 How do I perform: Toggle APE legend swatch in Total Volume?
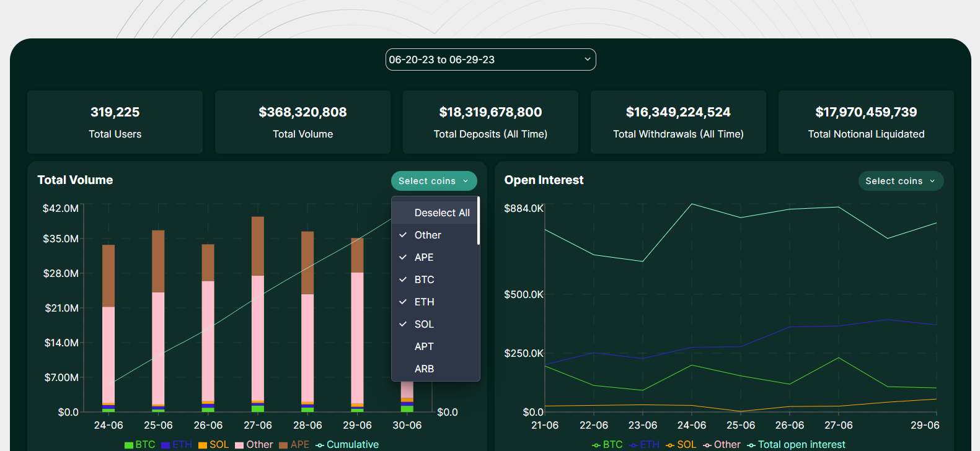point(283,445)
